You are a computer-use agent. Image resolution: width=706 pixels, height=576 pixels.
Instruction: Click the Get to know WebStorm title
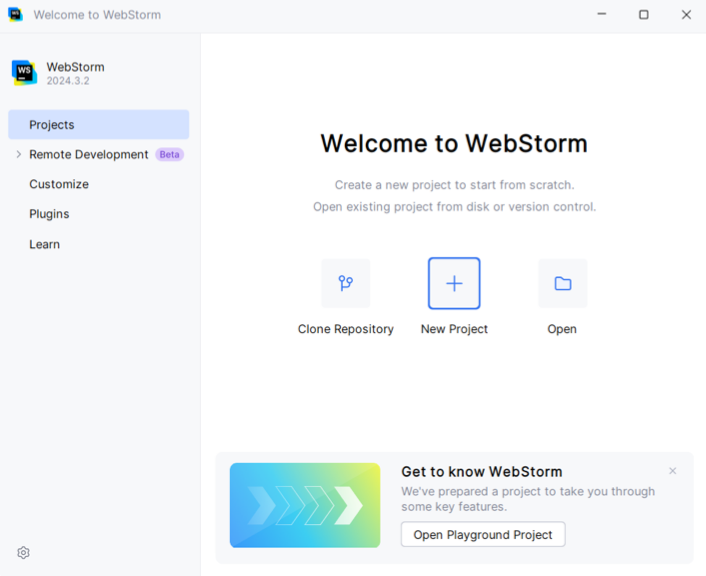coord(482,472)
